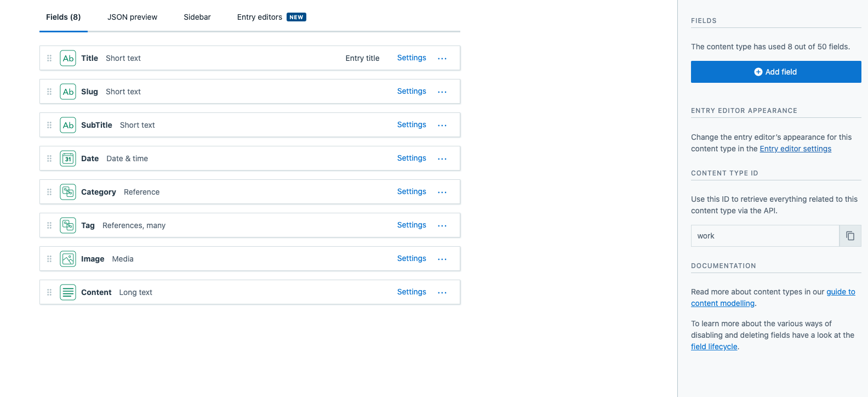Screen dimensions: 868x397
Task: Open Settings for the Date field
Action: [x=412, y=158]
